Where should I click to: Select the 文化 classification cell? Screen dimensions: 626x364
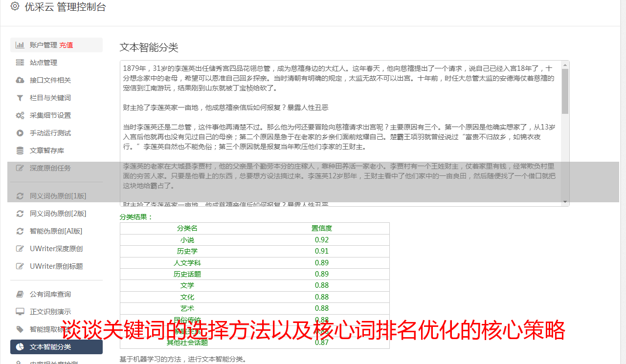click(187, 297)
